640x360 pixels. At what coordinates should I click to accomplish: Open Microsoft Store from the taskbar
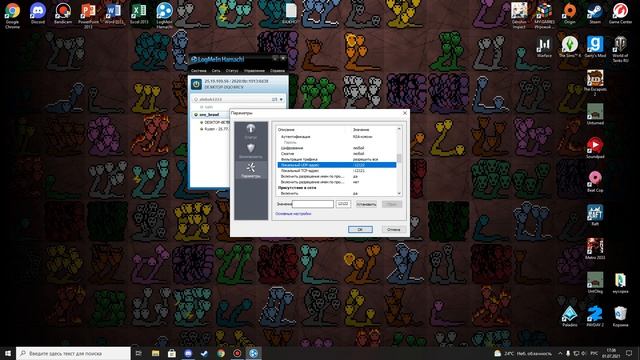point(172,353)
